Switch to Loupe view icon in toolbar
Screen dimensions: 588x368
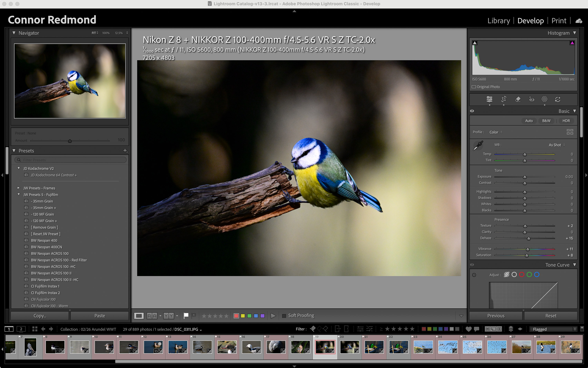139,316
